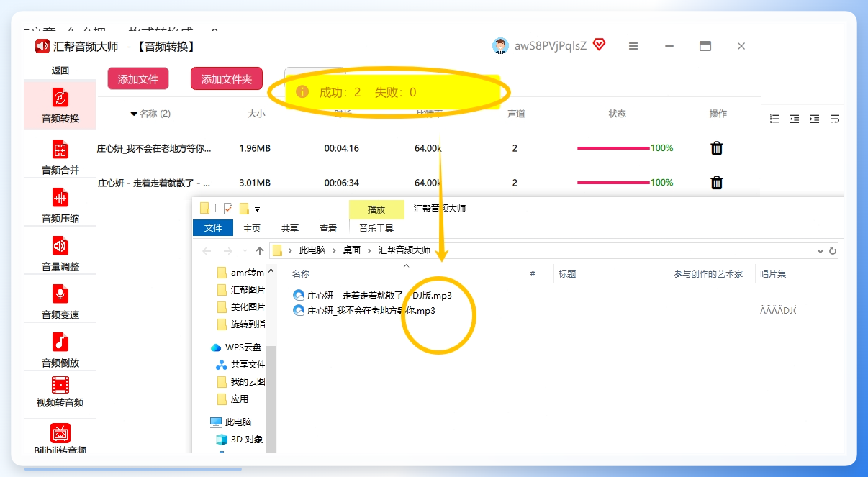Select duration 00:06:34 cell
Screen dimensions: 868x477
click(x=341, y=183)
